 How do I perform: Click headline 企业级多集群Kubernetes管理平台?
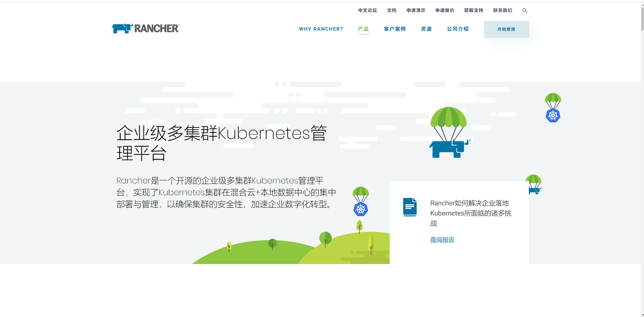tap(222, 143)
